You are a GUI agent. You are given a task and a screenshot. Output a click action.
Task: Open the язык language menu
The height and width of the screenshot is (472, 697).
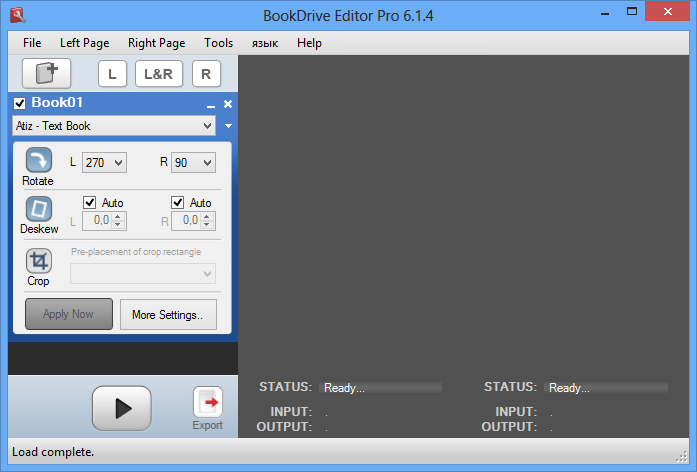265,43
